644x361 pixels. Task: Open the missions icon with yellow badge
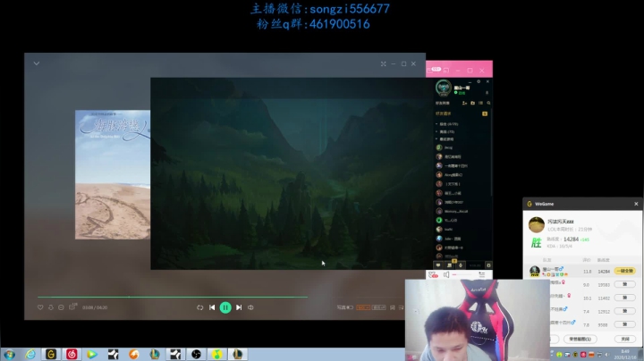point(450,264)
